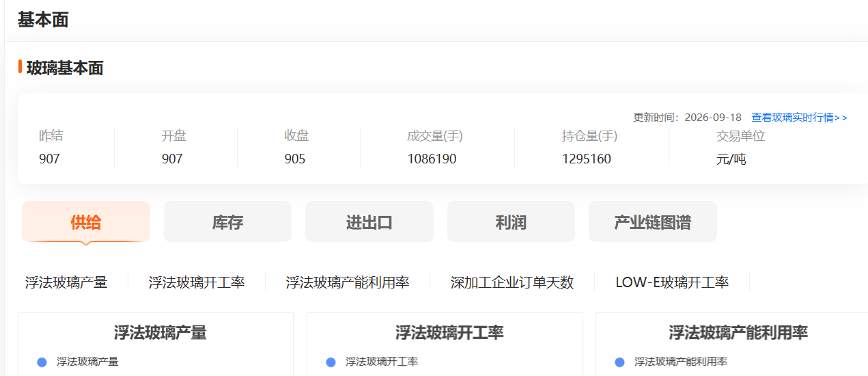The width and height of the screenshot is (868, 376).
Task: Open the 查看玻璃实时行情>> link
Action: tap(799, 118)
